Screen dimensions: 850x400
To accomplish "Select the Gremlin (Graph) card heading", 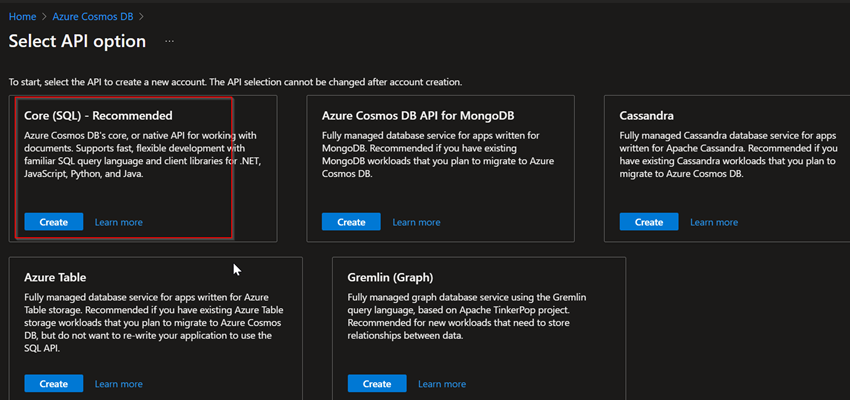I will pos(390,277).
